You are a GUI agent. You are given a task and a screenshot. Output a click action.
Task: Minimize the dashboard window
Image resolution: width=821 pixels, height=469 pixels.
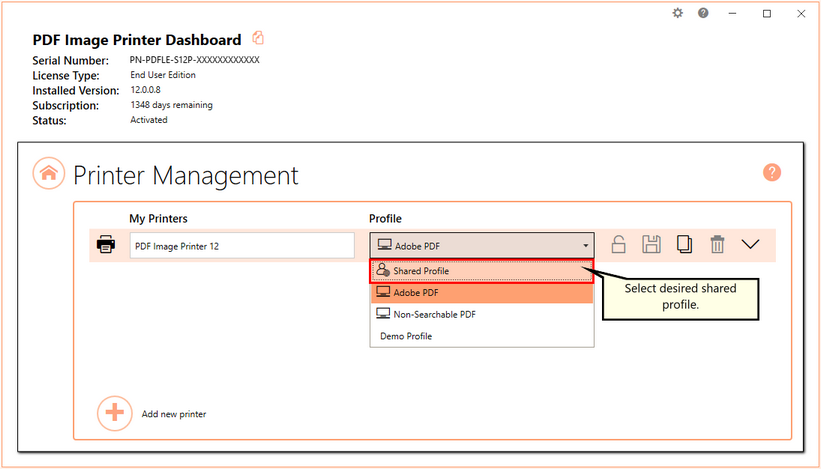tap(733, 14)
